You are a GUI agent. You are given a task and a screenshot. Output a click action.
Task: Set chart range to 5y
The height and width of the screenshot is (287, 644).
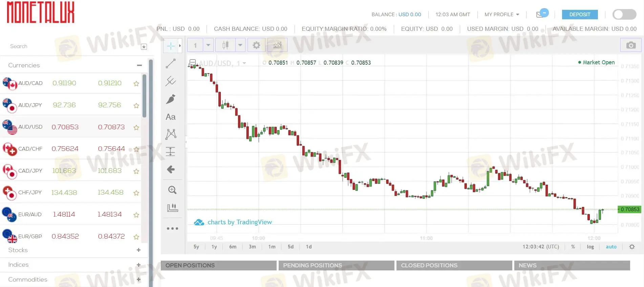click(x=196, y=247)
